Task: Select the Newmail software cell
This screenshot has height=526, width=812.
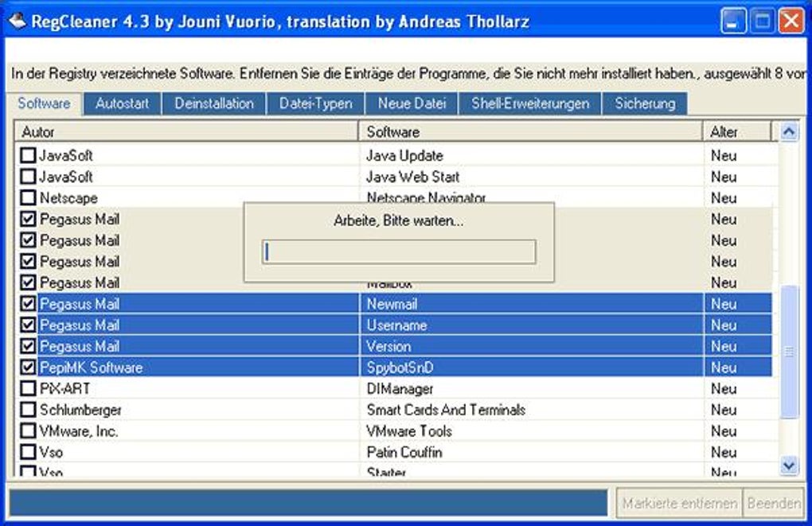Action: tap(392, 304)
